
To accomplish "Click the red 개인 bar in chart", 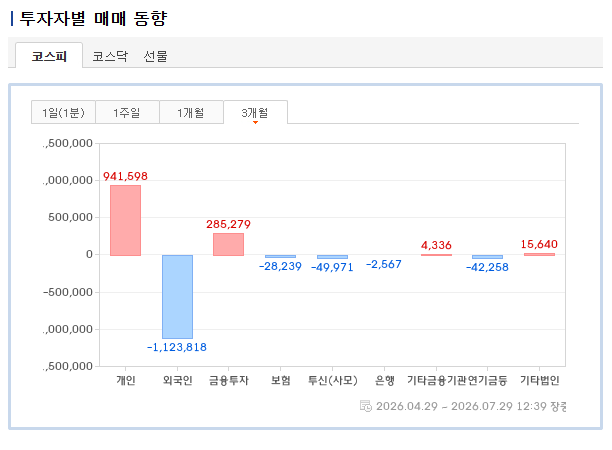I will pos(125,220).
